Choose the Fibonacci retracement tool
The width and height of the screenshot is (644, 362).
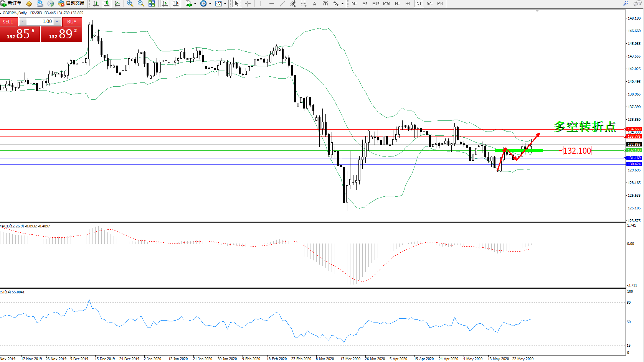pyautogui.click(x=304, y=4)
